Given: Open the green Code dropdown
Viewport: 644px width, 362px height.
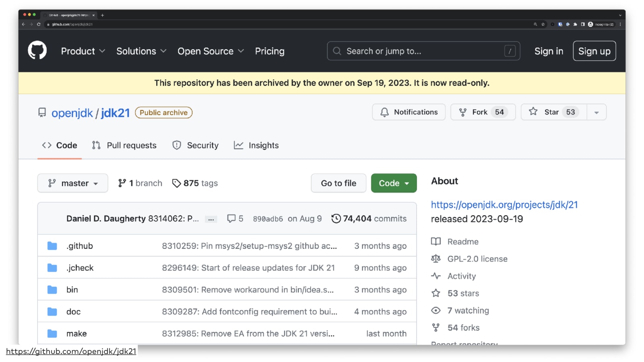Looking at the screenshot, I should (394, 183).
